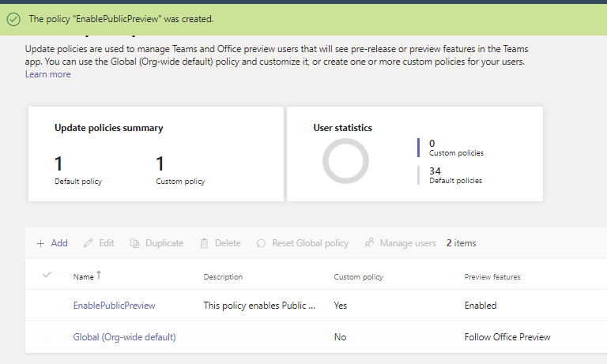Click the truncated description text of EnablePublicPreview
This screenshot has height=364, width=607.
tap(260, 306)
